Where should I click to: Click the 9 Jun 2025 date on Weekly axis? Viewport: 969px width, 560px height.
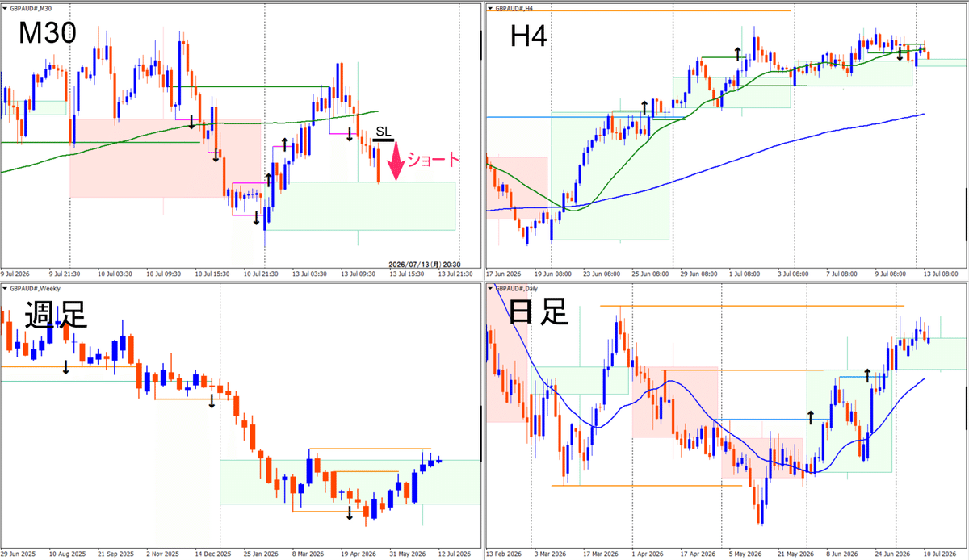[18, 555]
